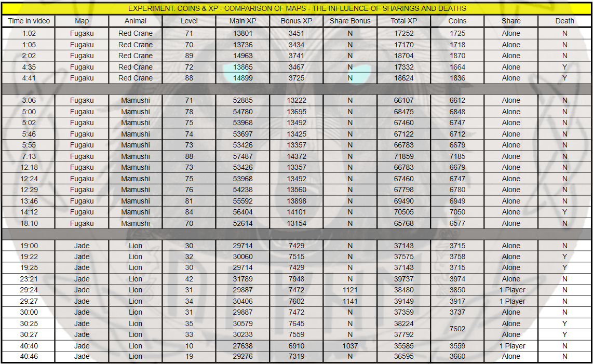The image size is (593, 364).
Task: Click the Bonus XP cell 14372
Action: click(x=296, y=156)
